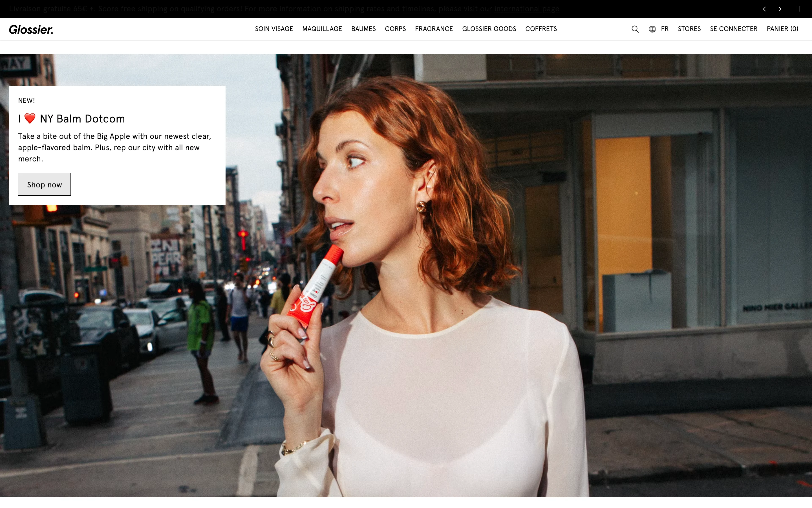This screenshot has width=812, height=508.
Task: Open the Corps menu
Action: [x=395, y=29]
